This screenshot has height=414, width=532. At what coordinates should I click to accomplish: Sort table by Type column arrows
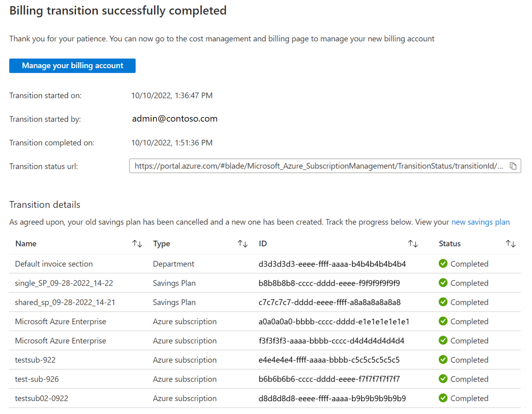[x=243, y=244]
